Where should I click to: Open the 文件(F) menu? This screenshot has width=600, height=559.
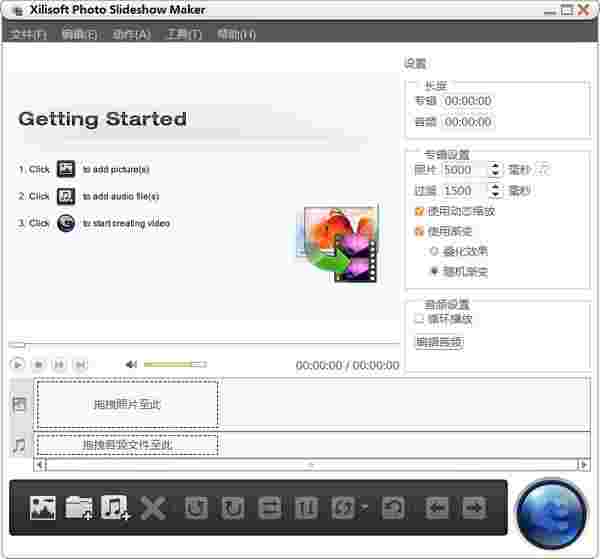[x=28, y=34]
